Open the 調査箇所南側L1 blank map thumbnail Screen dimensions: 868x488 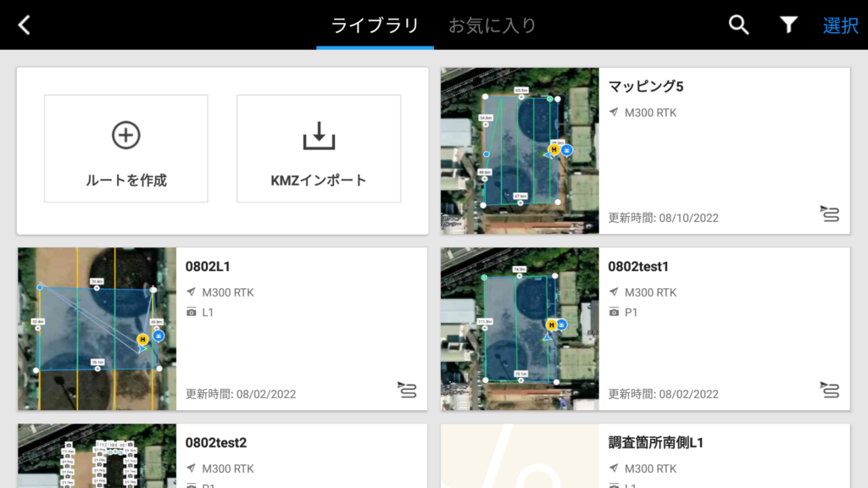tap(520, 456)
